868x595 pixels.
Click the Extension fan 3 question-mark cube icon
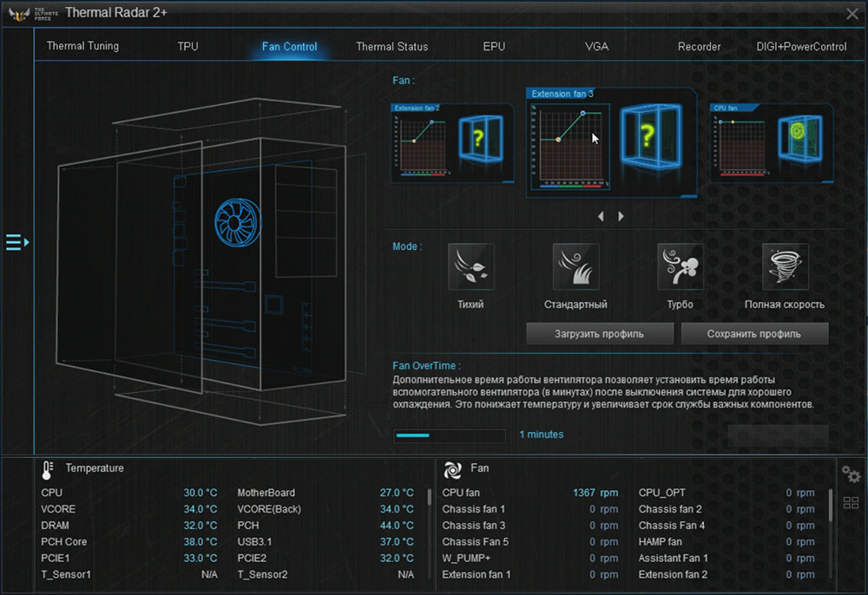650,136
